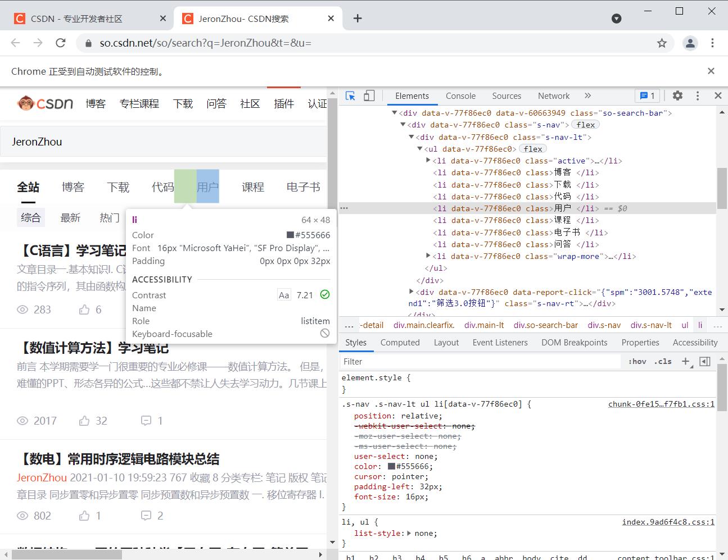Select the 课程 search category
This screenshot has width=728, height=560.
(253, 187)
